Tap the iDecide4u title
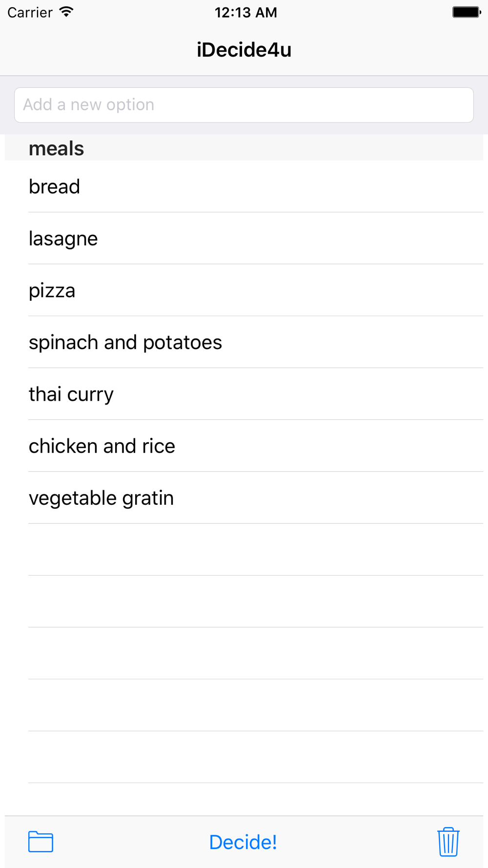 pyautogui.click(x=244, y=50)
